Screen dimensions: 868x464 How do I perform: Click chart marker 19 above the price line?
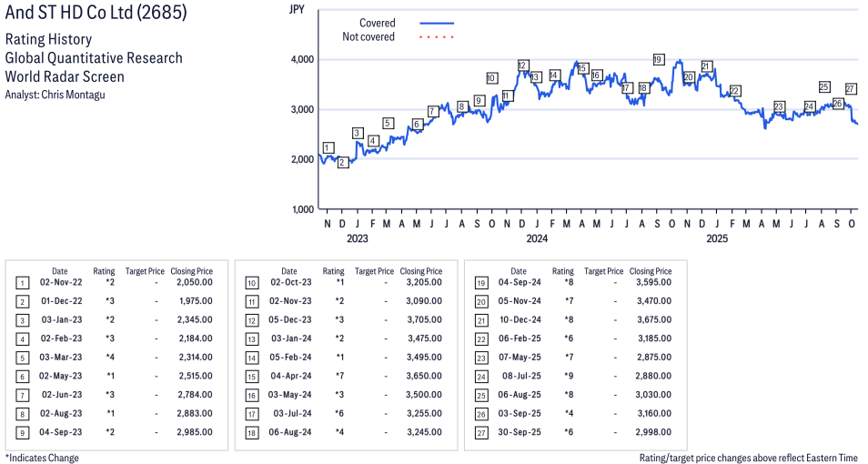coord(659,60)
